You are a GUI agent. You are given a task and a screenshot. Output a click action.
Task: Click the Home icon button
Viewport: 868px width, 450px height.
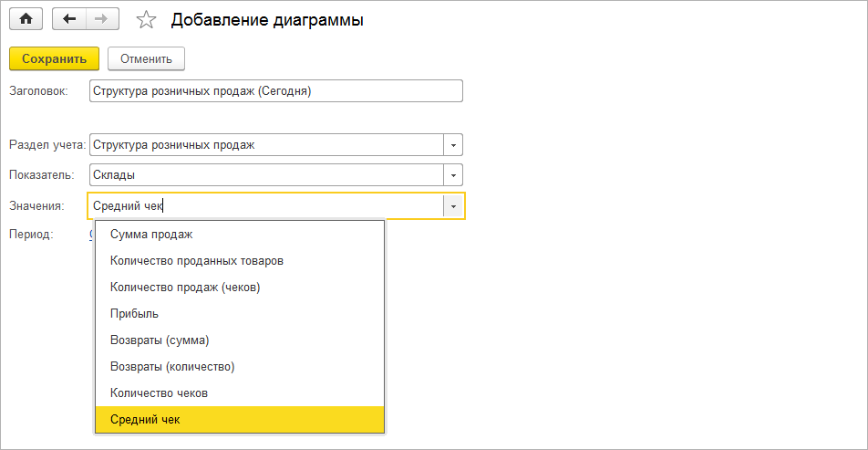26,19
